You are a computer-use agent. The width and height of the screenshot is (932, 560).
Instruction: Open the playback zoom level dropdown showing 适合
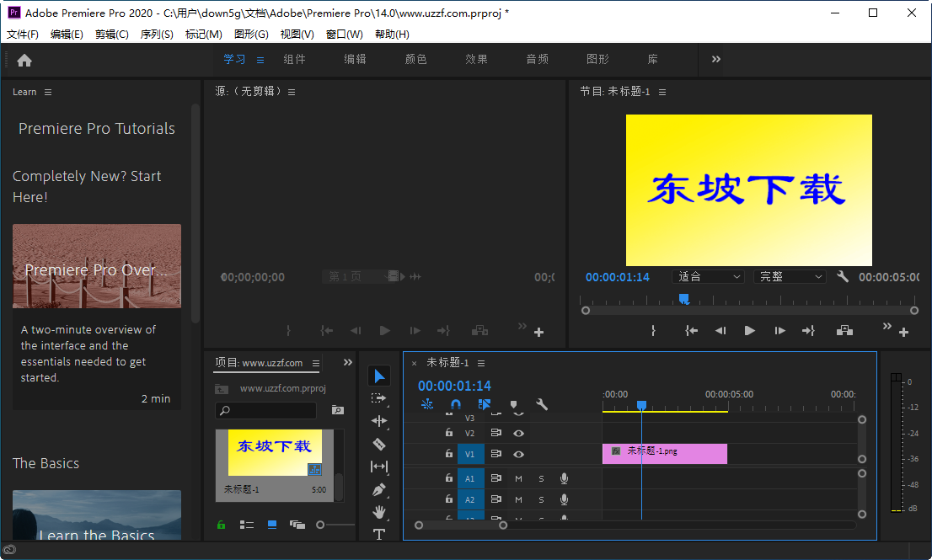708,276
